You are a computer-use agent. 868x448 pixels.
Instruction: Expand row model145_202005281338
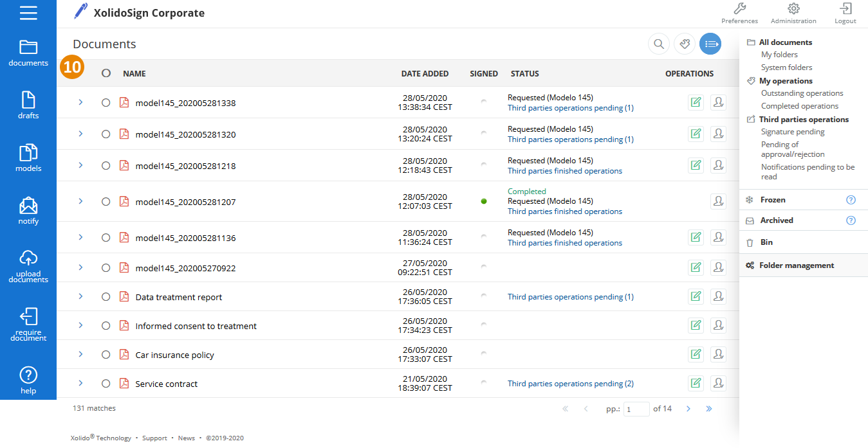(80, 102)
